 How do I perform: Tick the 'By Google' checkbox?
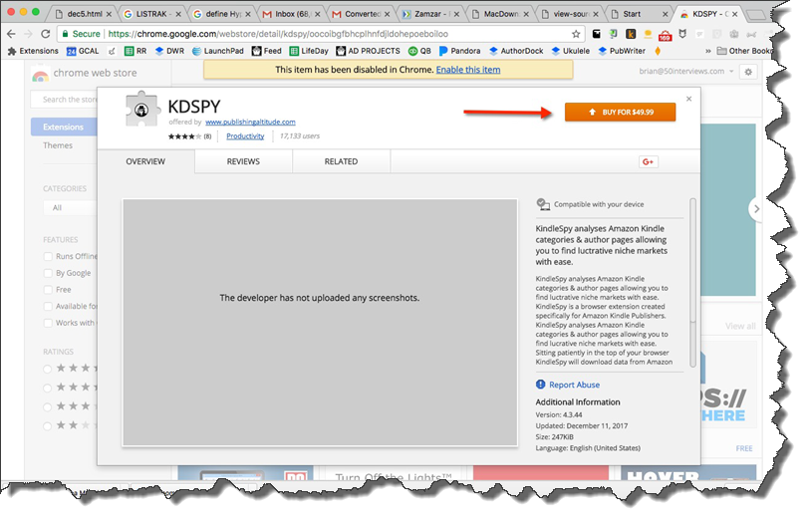(x=48, y=273)
